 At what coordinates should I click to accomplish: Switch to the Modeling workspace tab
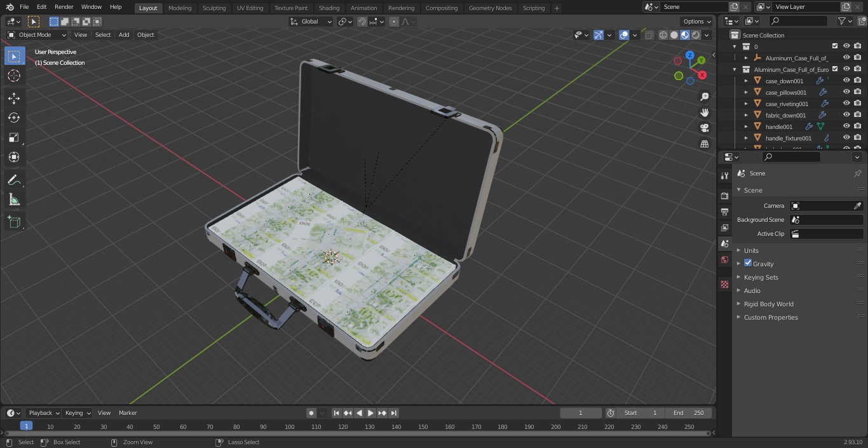click(180, 8)
